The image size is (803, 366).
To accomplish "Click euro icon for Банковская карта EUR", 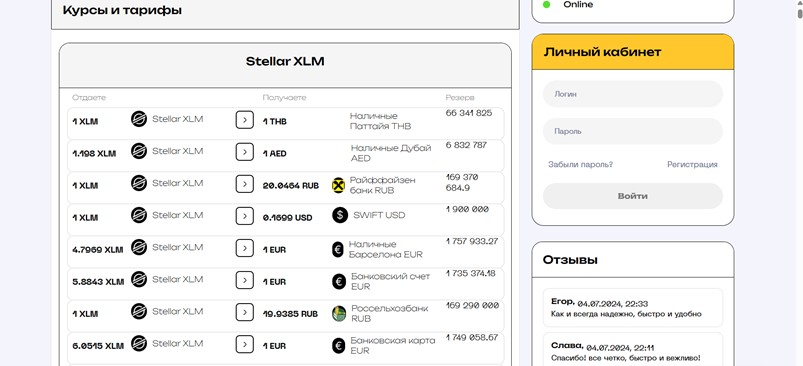I will (339, 346).
